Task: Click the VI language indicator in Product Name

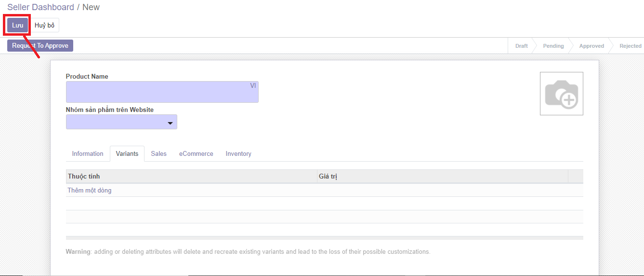Action: tap(253, 85)
